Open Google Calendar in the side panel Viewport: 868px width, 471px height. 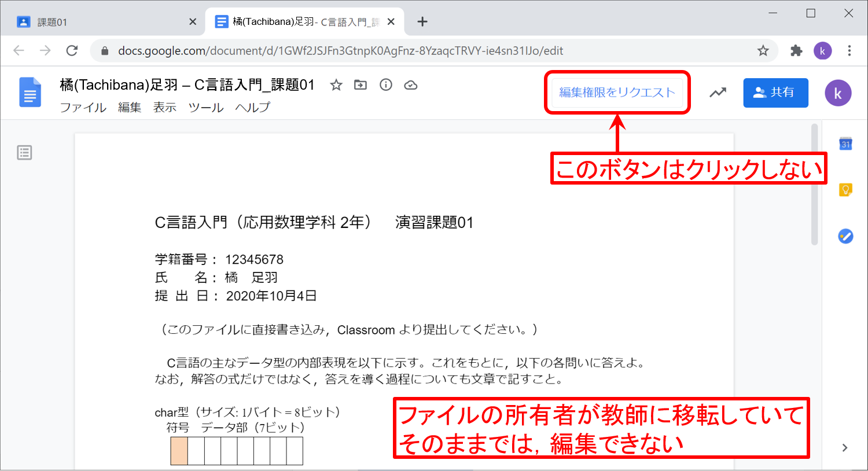845,143
